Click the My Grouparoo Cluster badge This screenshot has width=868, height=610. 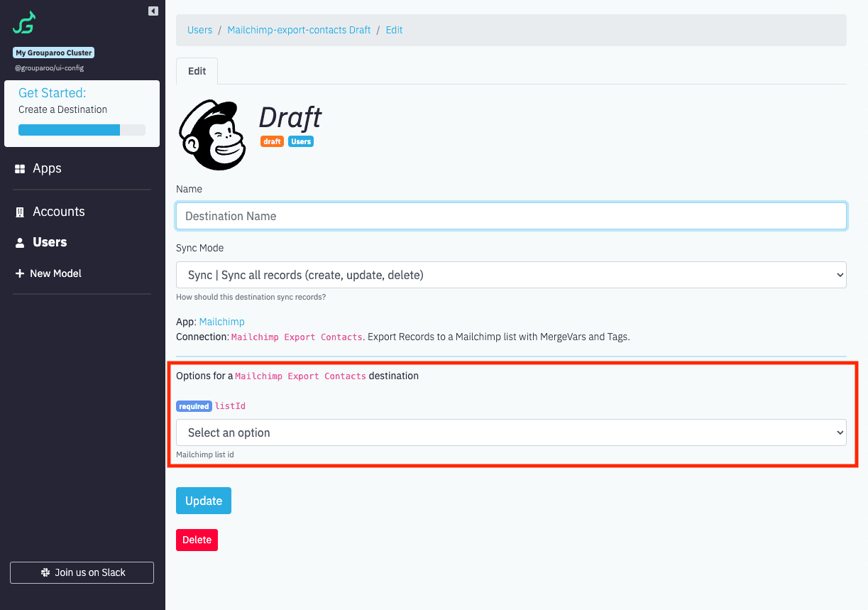coord(53,53)
